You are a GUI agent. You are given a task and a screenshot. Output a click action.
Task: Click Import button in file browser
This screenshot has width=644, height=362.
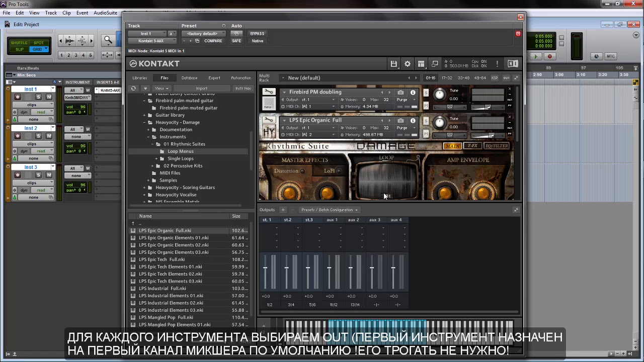[201, 88]
